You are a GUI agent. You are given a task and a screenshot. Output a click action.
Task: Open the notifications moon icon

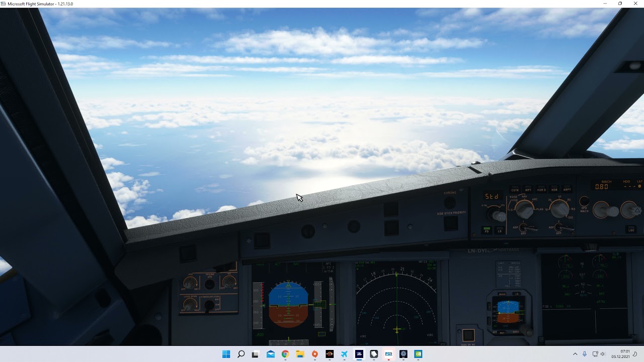pyautogui.click(x=635, y=354)
